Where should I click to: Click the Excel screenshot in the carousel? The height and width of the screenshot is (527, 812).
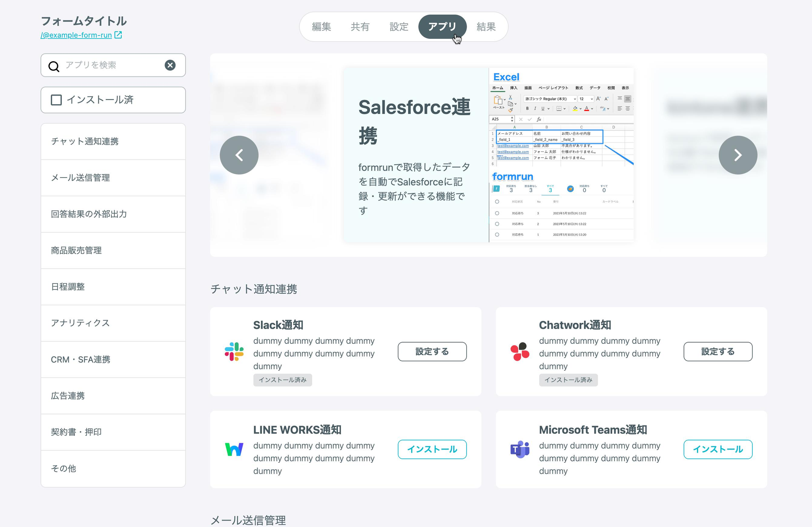[561, 155]
